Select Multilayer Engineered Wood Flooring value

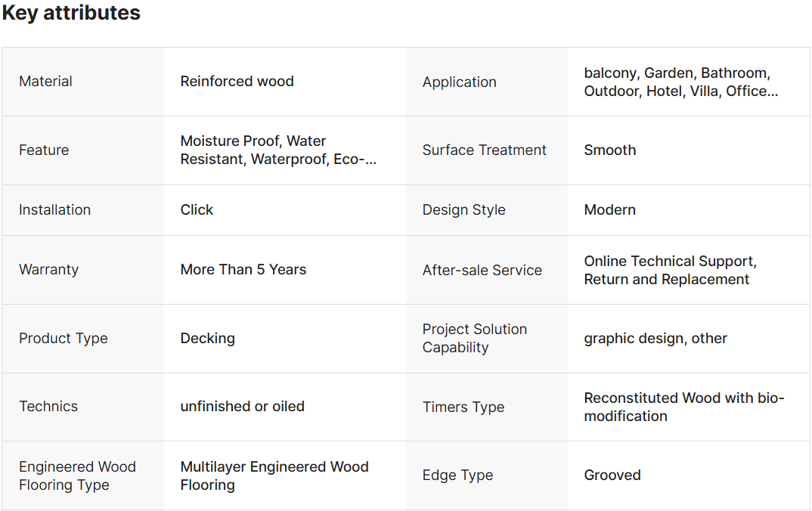274,475
